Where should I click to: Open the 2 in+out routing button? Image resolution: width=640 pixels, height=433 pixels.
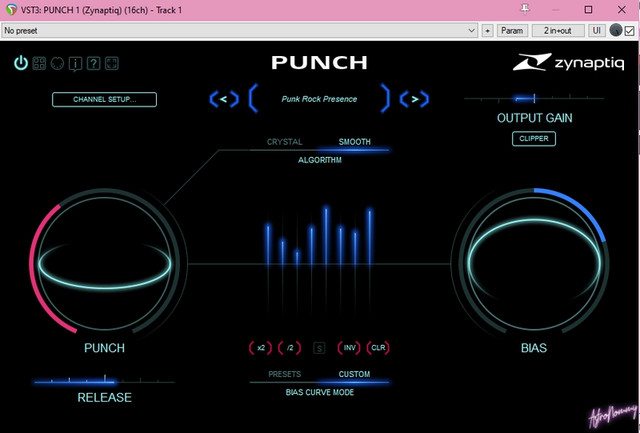click(558, 31)
